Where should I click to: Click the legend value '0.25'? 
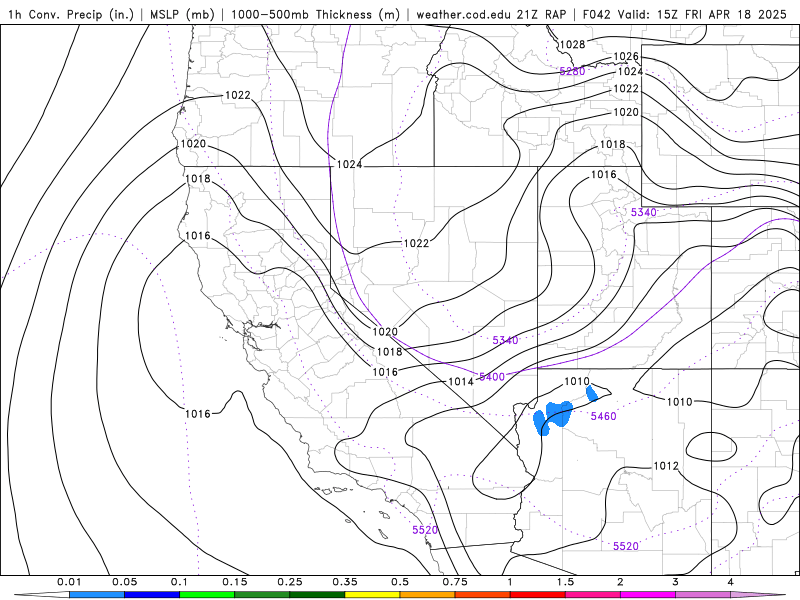[x=290, y=582]
